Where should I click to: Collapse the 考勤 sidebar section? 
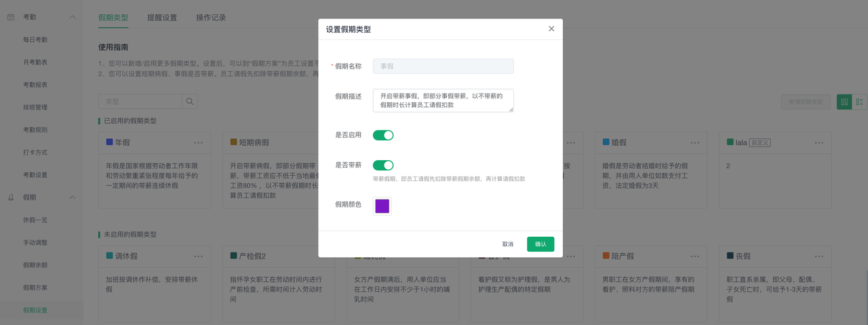point(73,17)
